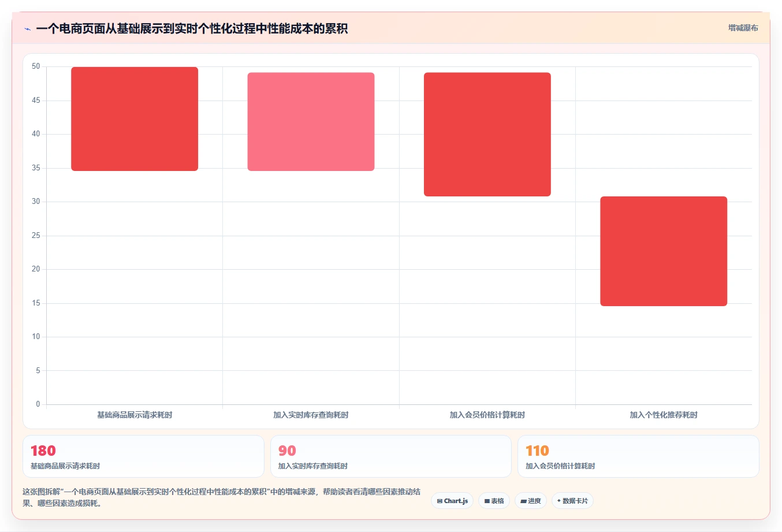
Task: Click x-axis label 加入个性化推荐耗时
Action: [664, 415]
